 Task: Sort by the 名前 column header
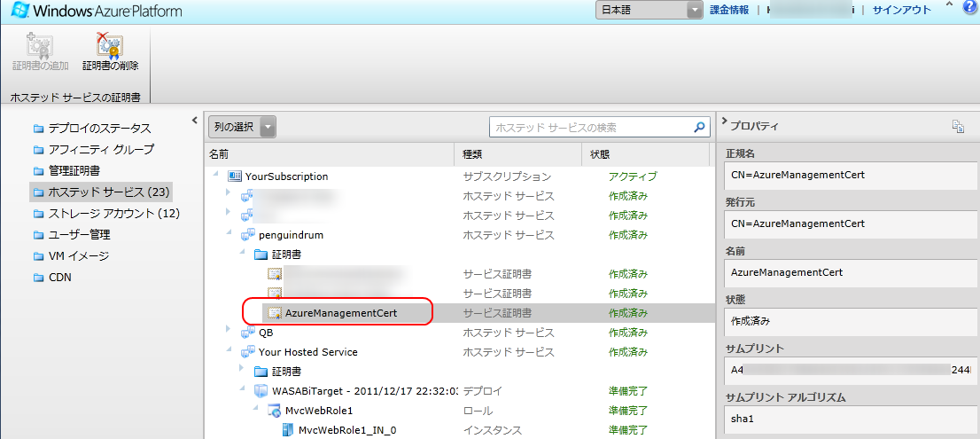point(330,153)
